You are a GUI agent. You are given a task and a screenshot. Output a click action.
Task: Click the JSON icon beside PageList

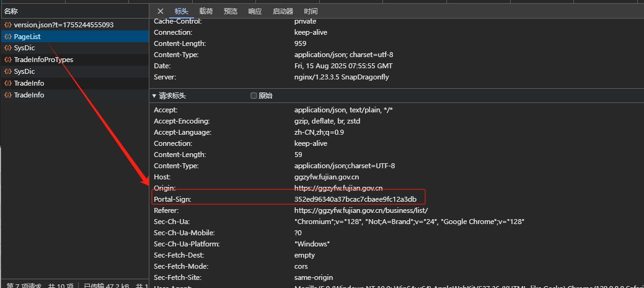pos(8,37)
